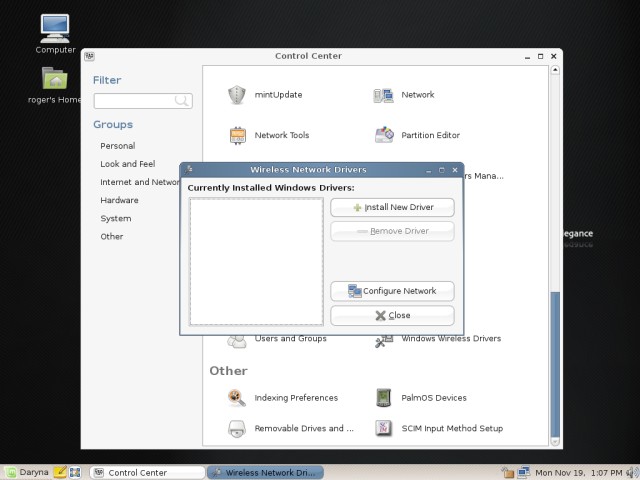
Task: Switch to Control Center in taskbar
Action: [147, 473]
